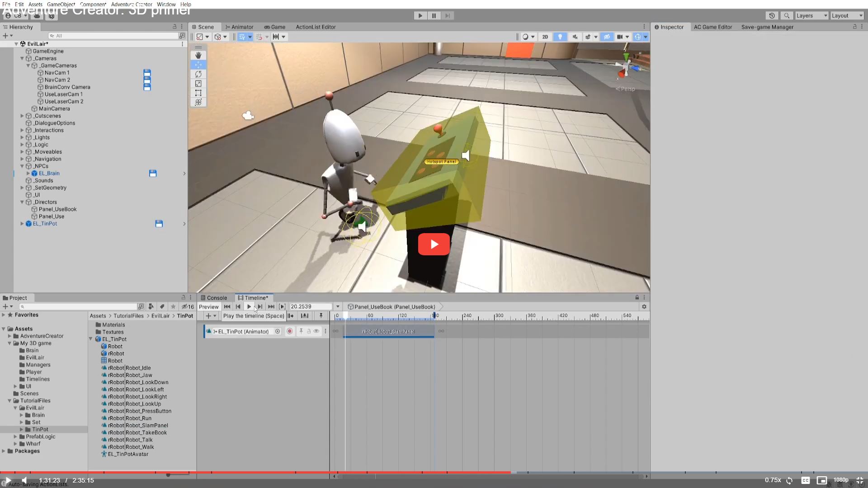The height and width of the screenshot is (488, 868).
Task: Expand the _Cutscenes hierarchy node
Action: 22,116
